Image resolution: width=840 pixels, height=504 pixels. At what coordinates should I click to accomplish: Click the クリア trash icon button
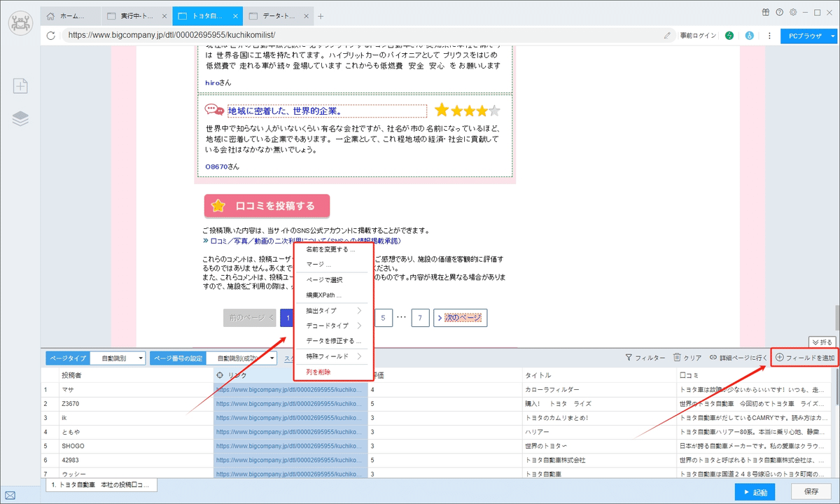(x=687, y=358)
